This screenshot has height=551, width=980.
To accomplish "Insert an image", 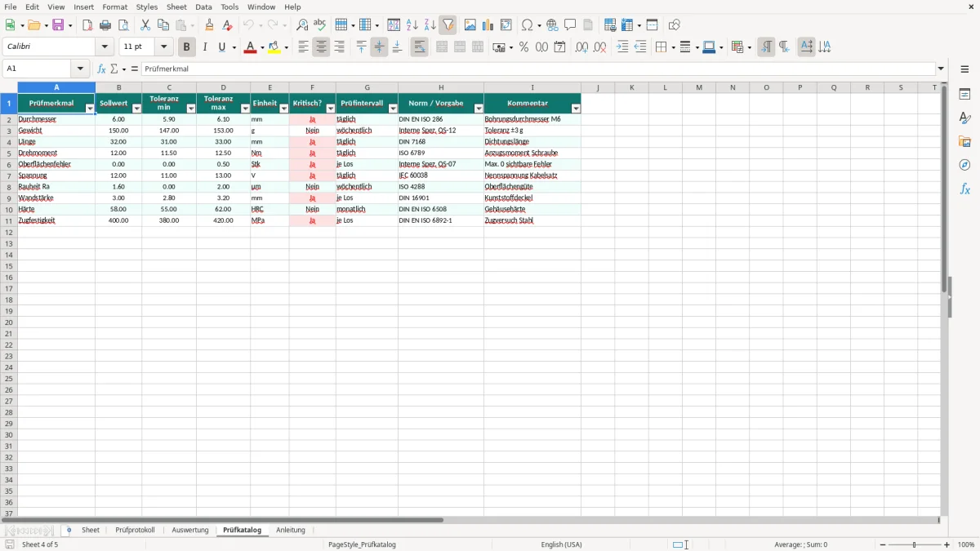I will [470, 25].
